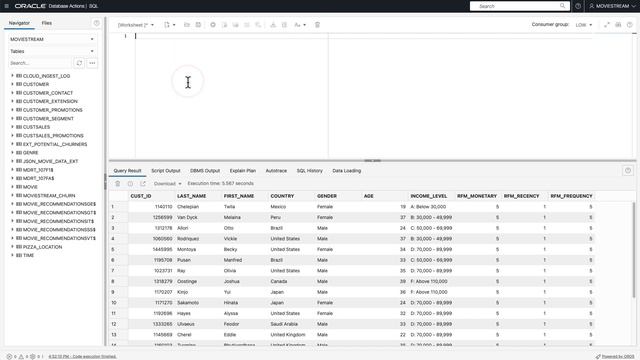Click line 1 of the SQL editor

tap(363, 36)
